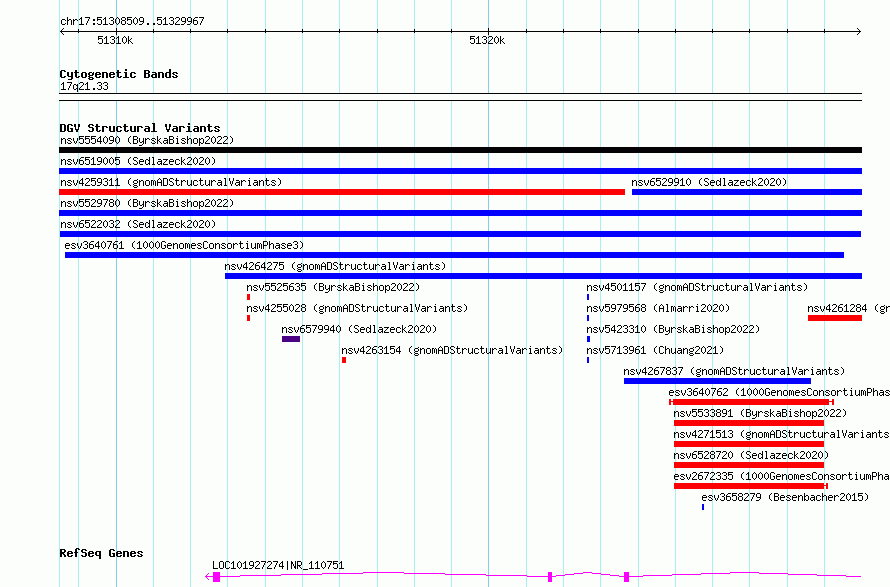The height and width of the screenshot is (587, 890).
Task: Open the nsv6529910 (Sedlazeck2020) label
Action: pos(709,182)
